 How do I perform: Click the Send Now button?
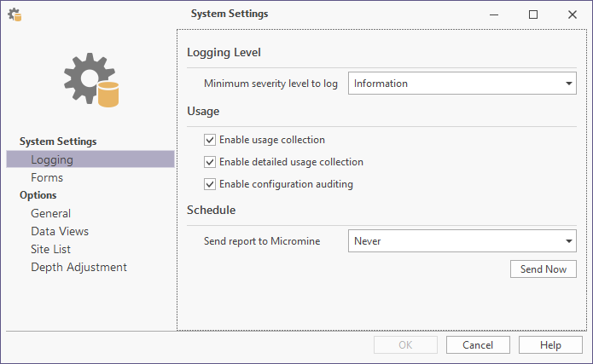(543, 269)
